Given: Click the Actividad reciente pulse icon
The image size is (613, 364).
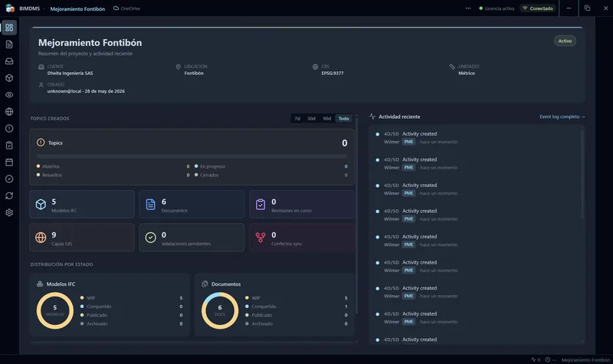Looking at the screenshot, I should pos(372,116).
